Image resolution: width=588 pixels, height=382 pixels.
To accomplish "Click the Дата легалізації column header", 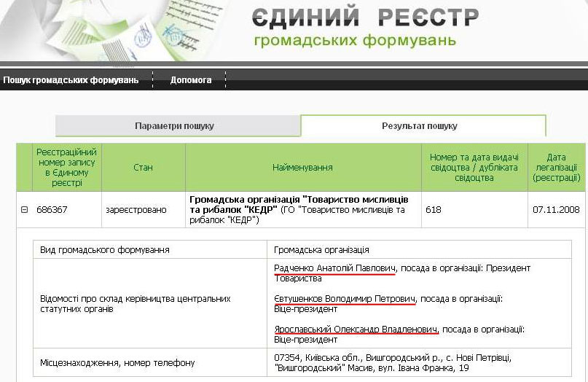I will (x=557, y=168).
